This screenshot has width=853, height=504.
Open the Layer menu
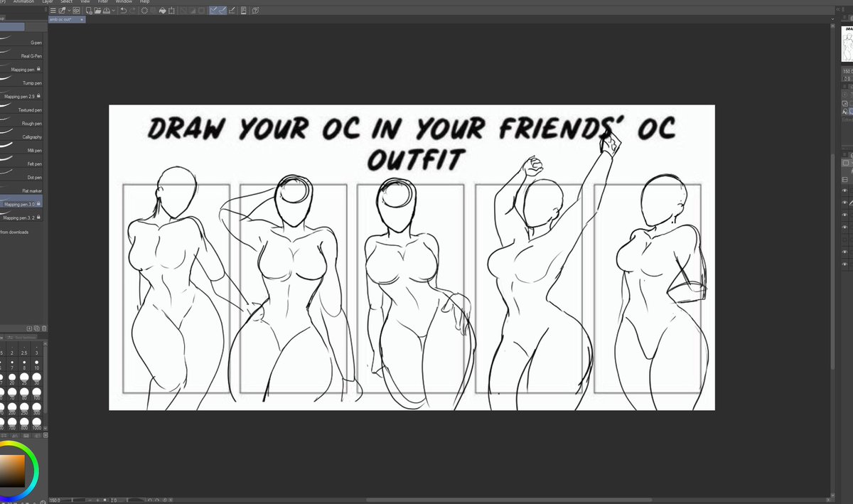[x=48, y=2]
